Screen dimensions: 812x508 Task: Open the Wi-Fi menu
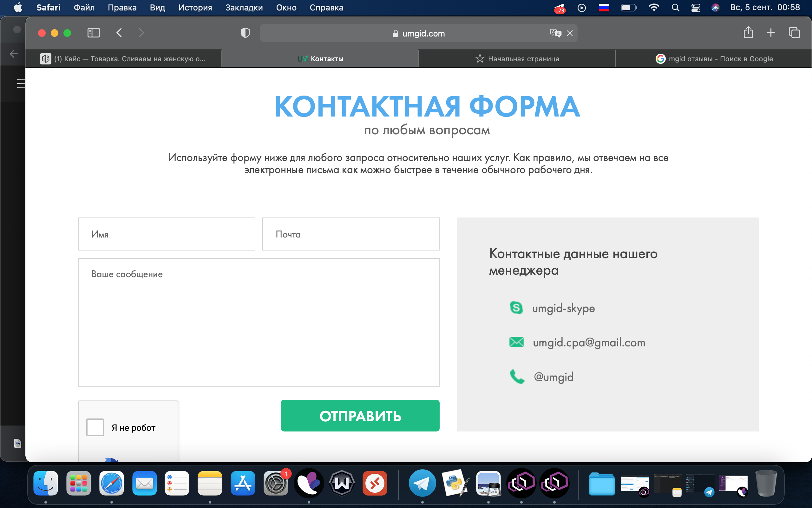pos(654,7)
